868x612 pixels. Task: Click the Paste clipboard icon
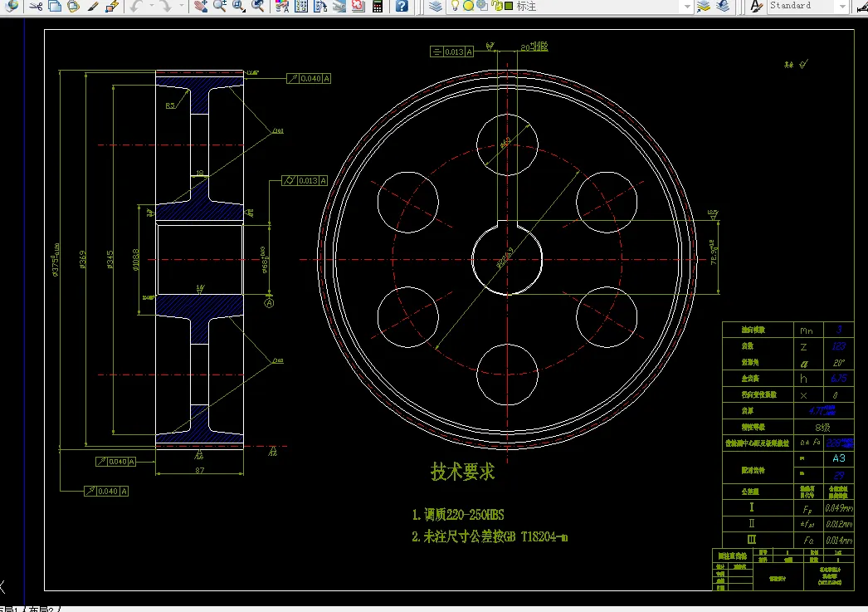(x=73, y=6)
